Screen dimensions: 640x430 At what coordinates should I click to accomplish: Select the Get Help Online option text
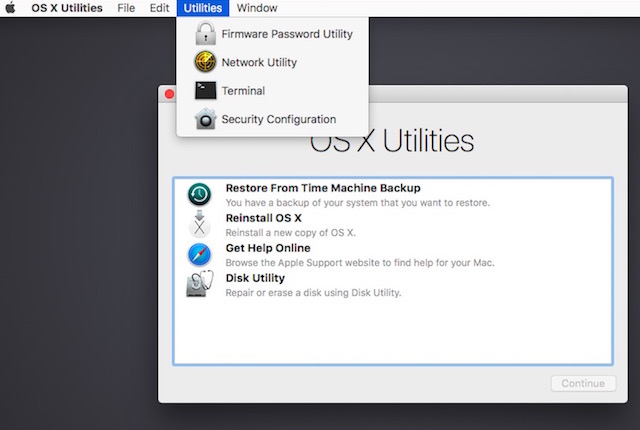tap(268, 248)
